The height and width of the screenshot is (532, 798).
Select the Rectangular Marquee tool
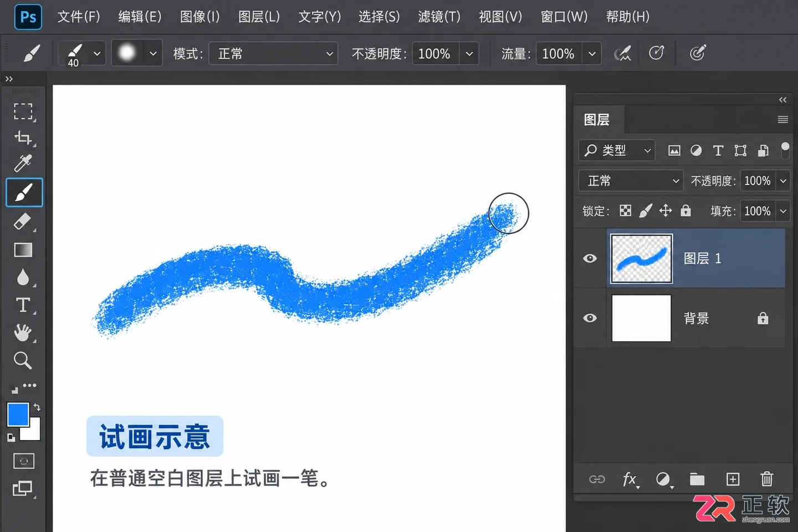(x=23, y=111)
